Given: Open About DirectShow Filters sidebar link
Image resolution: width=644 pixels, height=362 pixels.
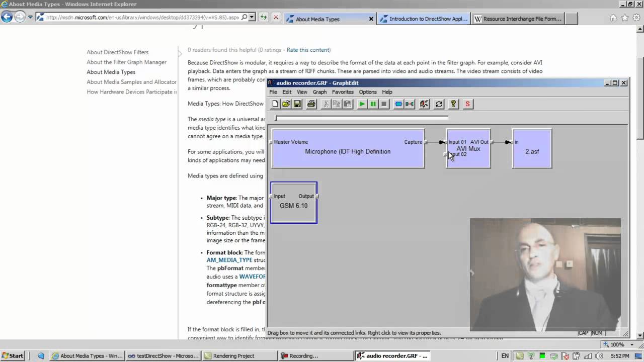Looking at the screenshot, I should coord(117,52).
